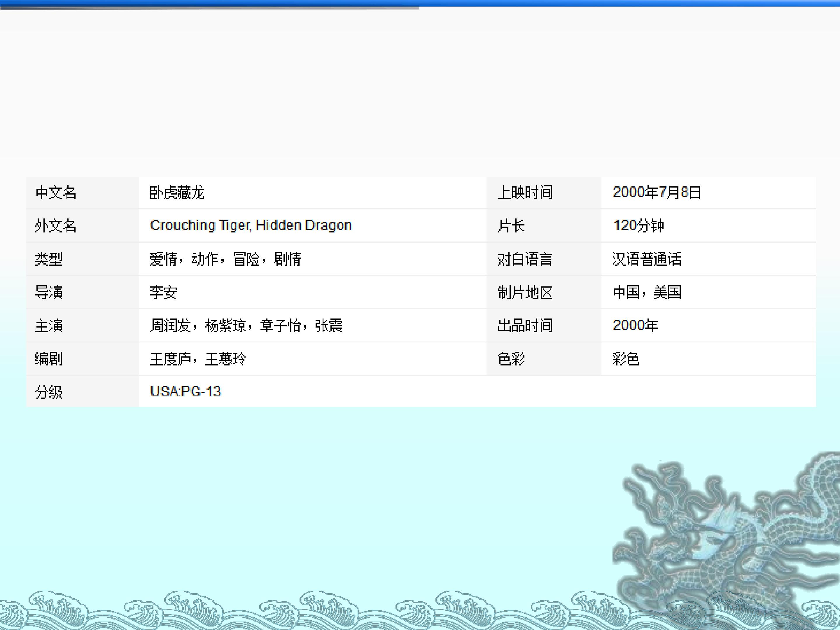Click the release date 2000年7月8日
Screen dimensions: 840x630
(x=657, y=192)
